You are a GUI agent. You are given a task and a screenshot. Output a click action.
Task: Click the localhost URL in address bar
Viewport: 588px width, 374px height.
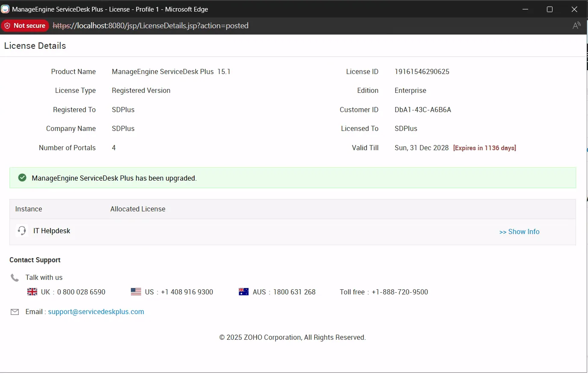click(x=151, y=26)
